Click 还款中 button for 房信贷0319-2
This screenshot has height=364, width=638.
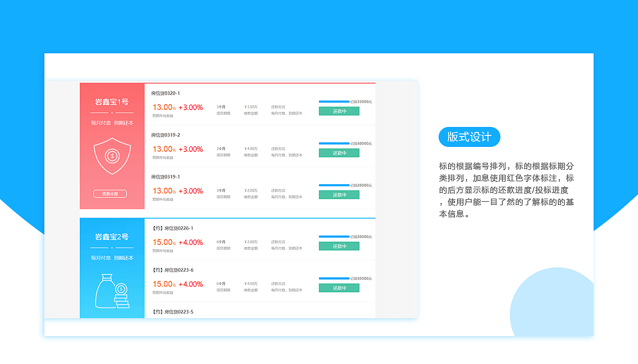click(x=339, y=153)
